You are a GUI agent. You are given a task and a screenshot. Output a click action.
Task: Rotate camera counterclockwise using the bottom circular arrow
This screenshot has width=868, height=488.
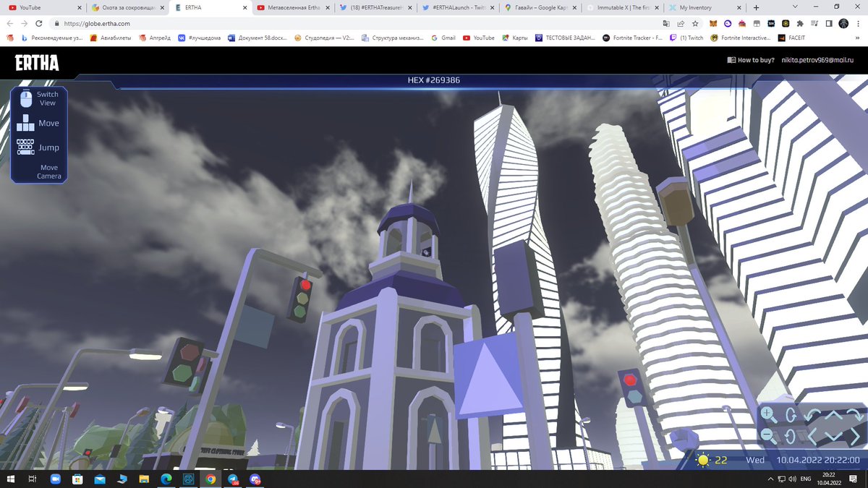(x=791, y=436)
